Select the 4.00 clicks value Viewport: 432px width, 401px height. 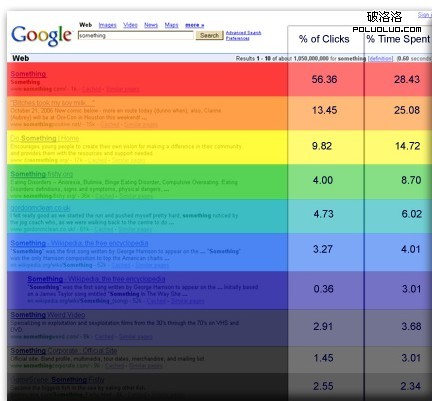323,180
